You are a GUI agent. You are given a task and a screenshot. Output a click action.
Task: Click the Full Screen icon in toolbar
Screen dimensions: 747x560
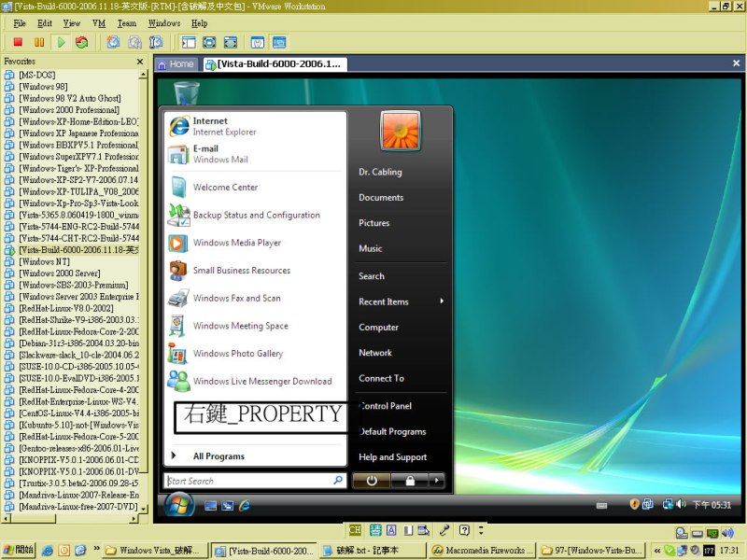pyautogui.click(x=209, y=42)
